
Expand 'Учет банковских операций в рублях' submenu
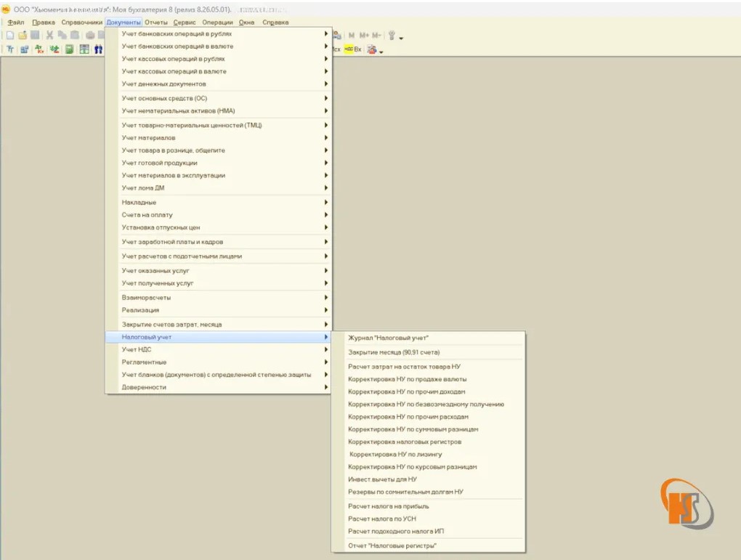click(219, 33)
